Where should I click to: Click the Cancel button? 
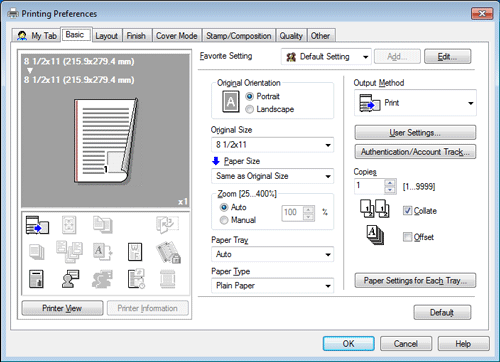pos(406,344)
